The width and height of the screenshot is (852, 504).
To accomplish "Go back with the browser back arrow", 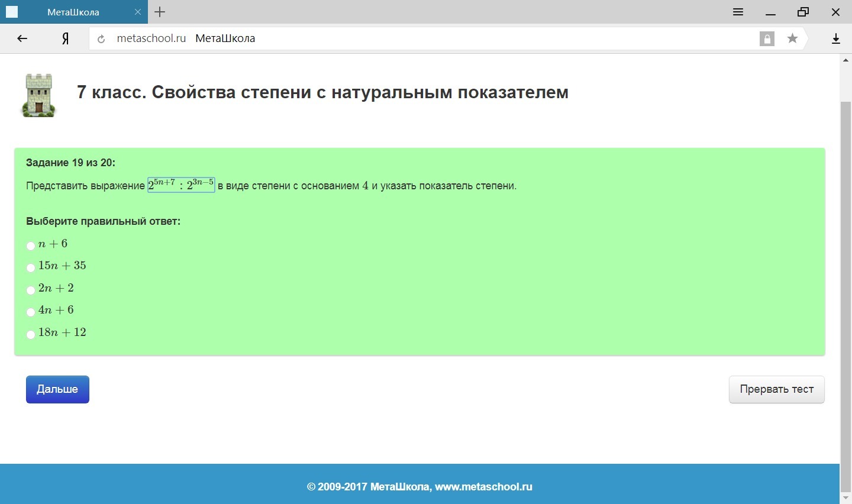I will (22, 38).
